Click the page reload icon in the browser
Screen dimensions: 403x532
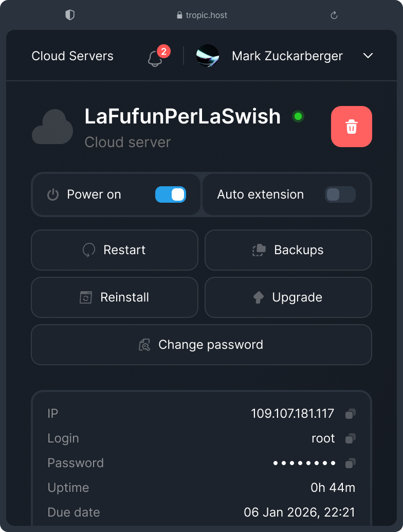click(x=334, y=15)
